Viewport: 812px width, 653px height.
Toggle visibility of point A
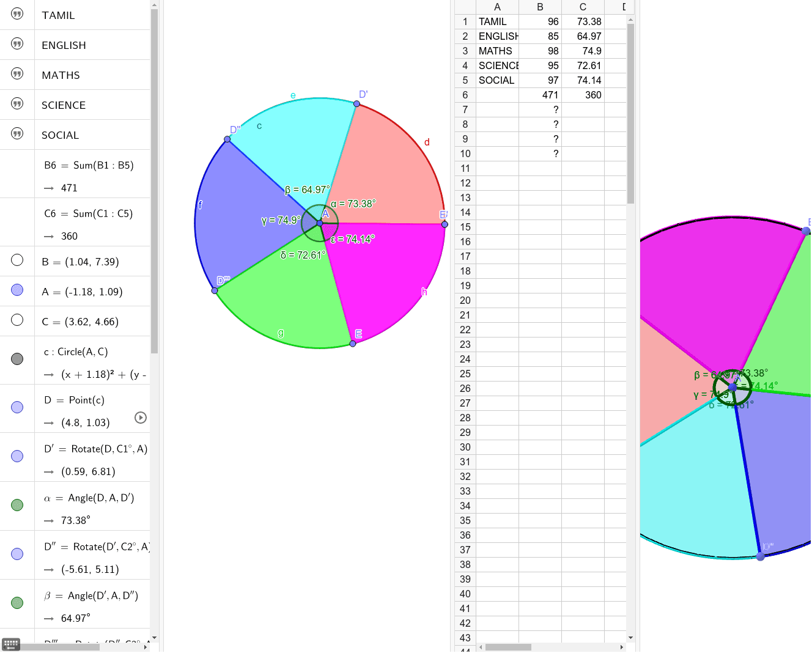(x=17, y=290)
